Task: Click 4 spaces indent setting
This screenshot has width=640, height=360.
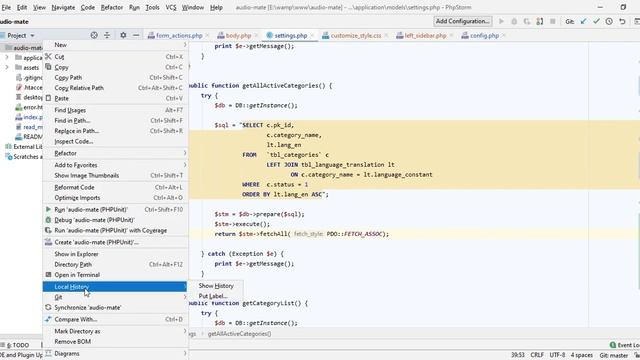Action: pos(582,355)
